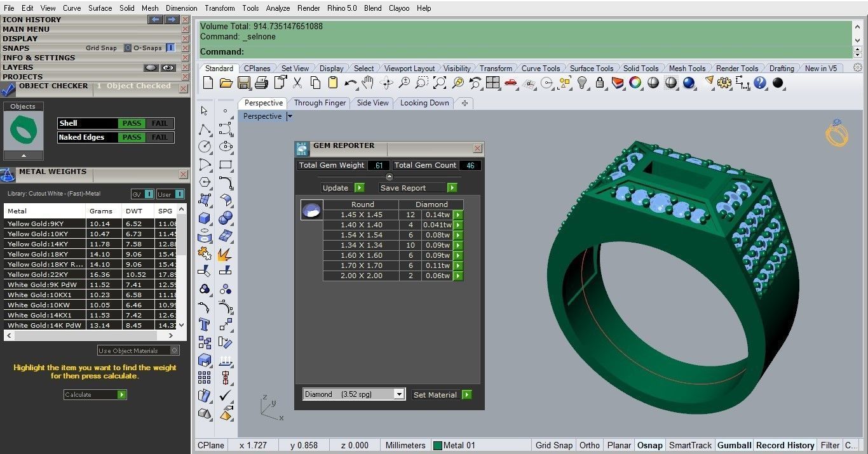Toggle Gumball in the status bar

tap(734, 445)
